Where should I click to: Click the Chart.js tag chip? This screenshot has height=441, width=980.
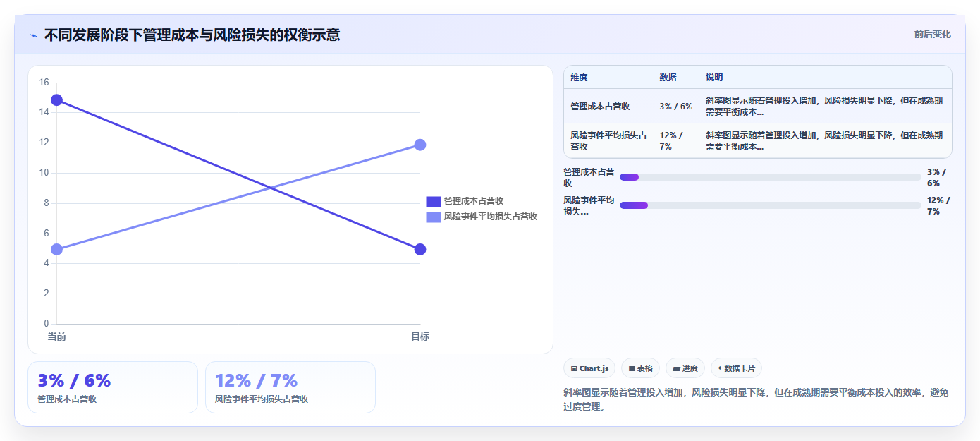click(589, 368)
